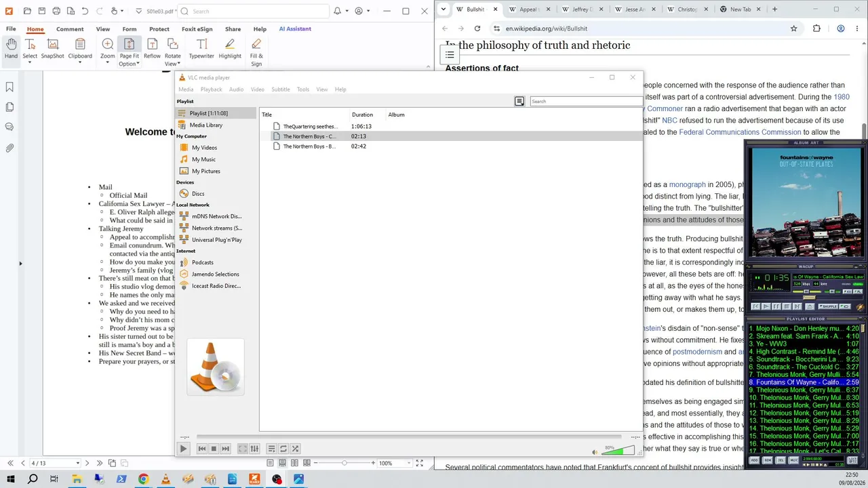Select the Highlight tool in Foxit
The width and height of the screenshot is (868, 488).
click(230, 49)
